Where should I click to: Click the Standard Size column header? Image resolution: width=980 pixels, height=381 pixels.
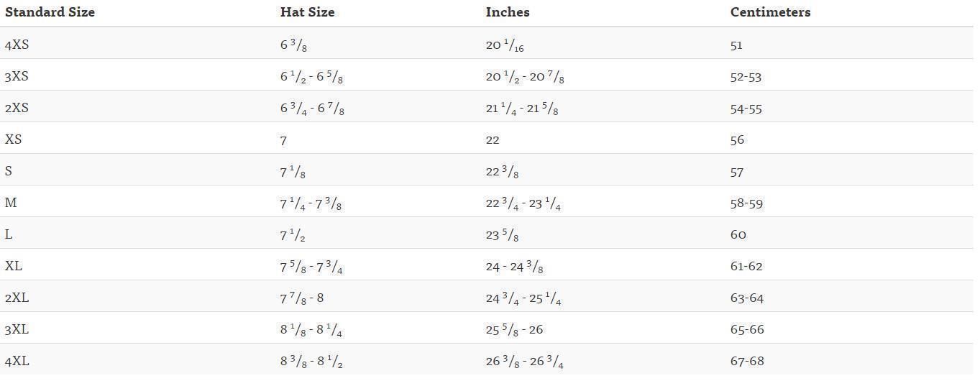click(x=50, y=12)
